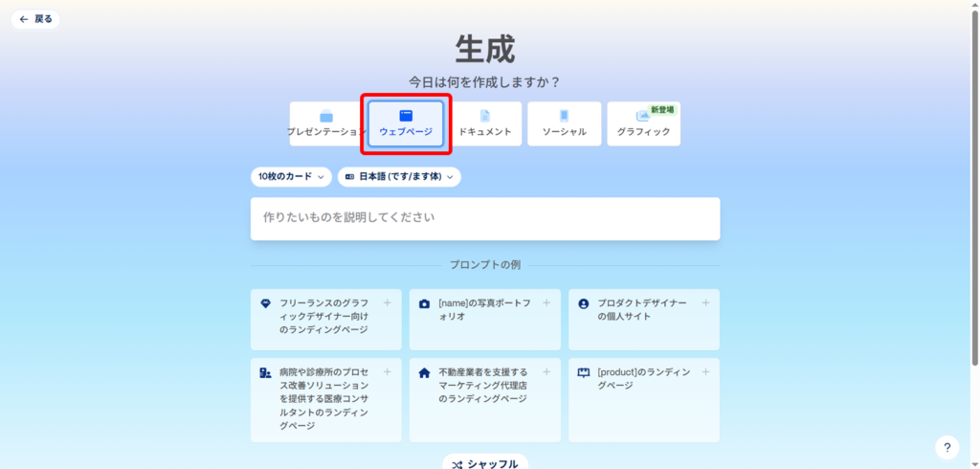Expand the 日本語 (です/ます体) language dropdown

click(399, 177)
